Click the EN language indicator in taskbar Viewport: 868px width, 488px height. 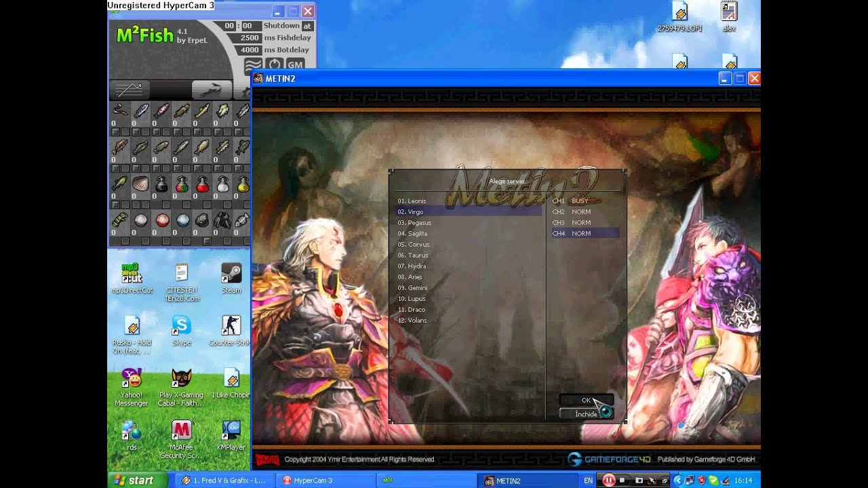pos(588,481)
